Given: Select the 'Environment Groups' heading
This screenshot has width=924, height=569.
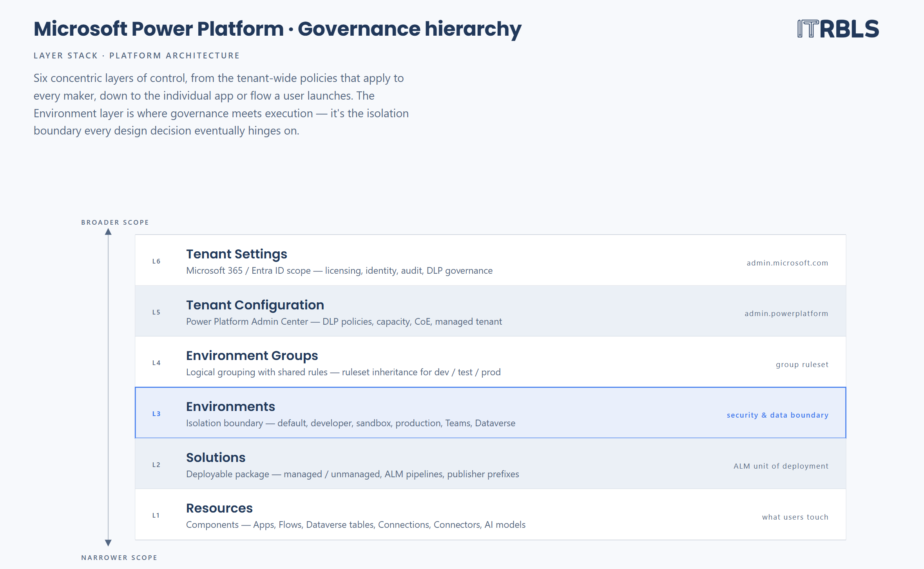Looking at the screenshot, I should (252, 356).
